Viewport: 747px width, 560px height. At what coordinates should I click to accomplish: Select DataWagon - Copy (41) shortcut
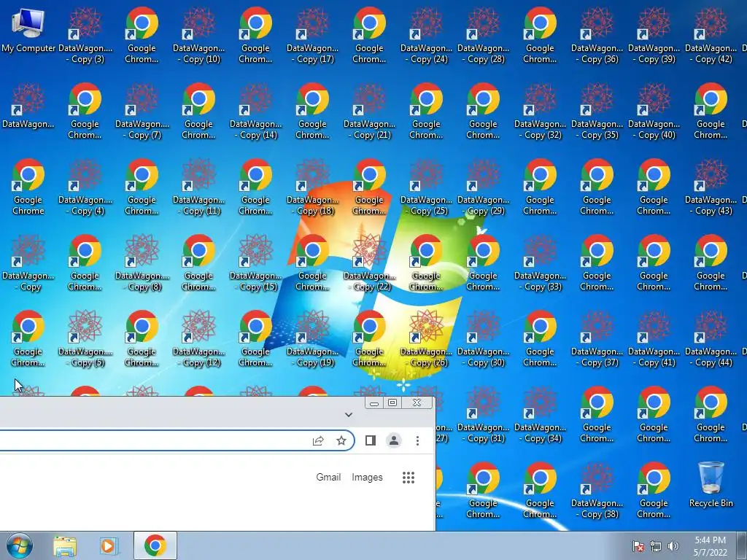coord(654,338)
